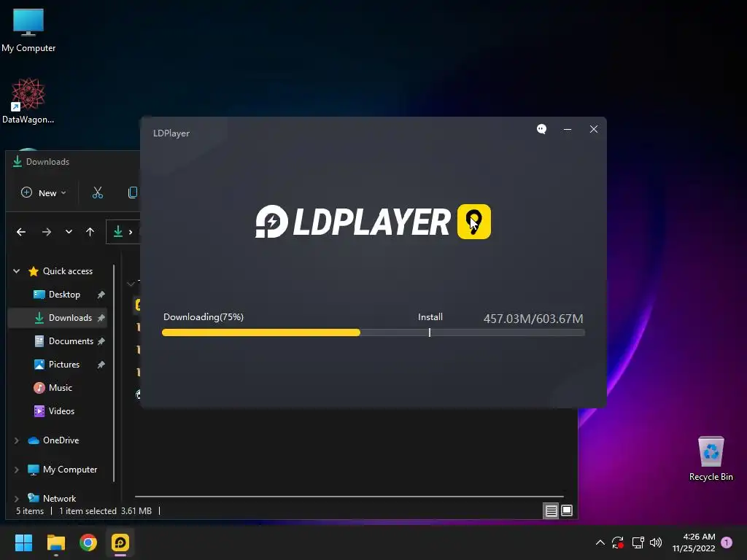Open Music in the Explorer sidebar
This screenshot has height=560, width=747.
point(60,388)
